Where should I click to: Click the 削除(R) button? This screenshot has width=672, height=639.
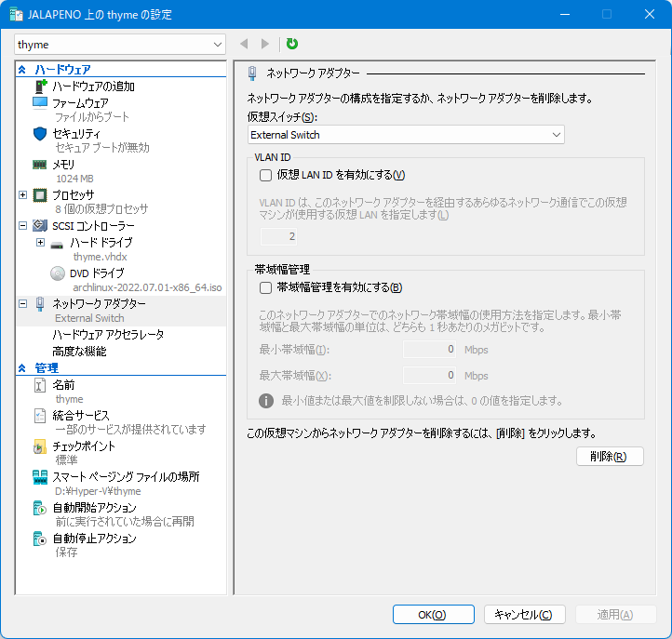coord(610,457)
